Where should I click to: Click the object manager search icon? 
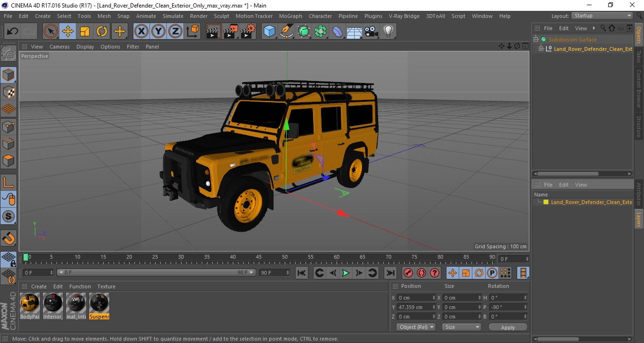pyautogui.click(x=603, y=28)
